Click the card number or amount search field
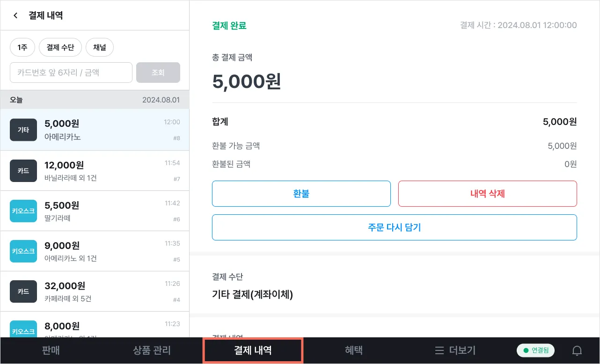The width and height of the screenshot is (600, 364). [x=71, y=73]
